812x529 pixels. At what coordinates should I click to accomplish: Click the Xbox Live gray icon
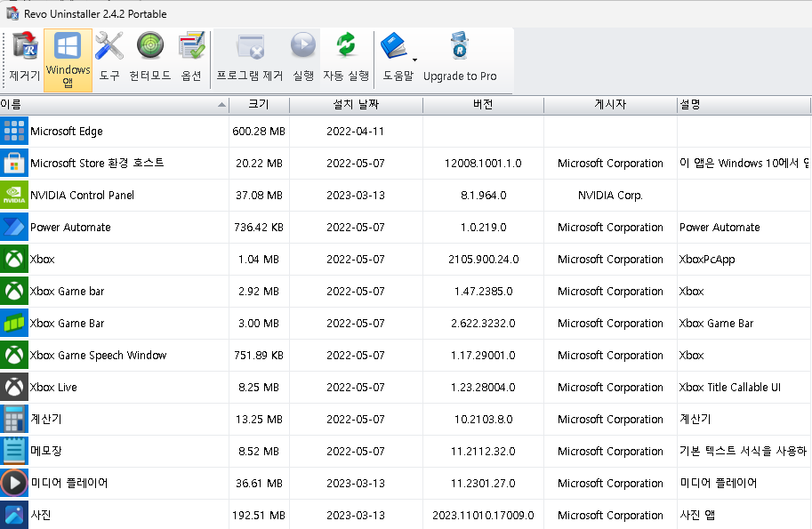pos(14,387)
